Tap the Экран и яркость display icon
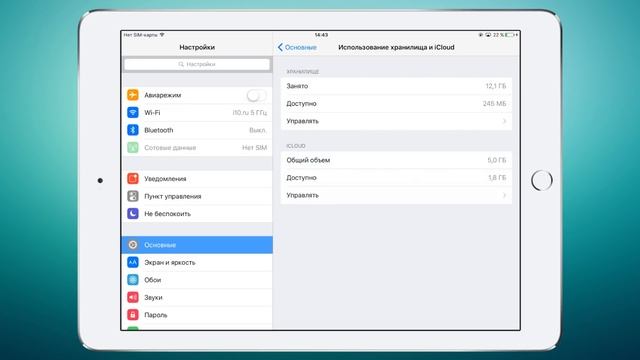 point(133,262)
